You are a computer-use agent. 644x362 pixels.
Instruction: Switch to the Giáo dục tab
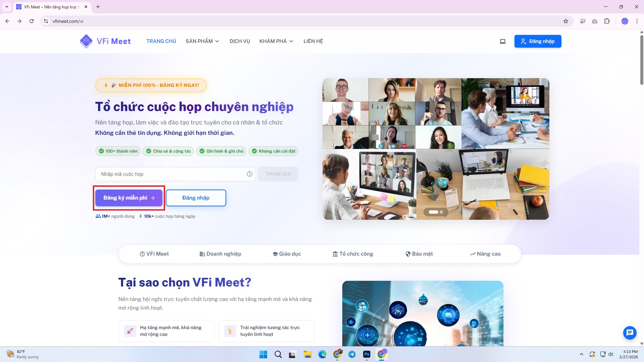click(287, 254)
